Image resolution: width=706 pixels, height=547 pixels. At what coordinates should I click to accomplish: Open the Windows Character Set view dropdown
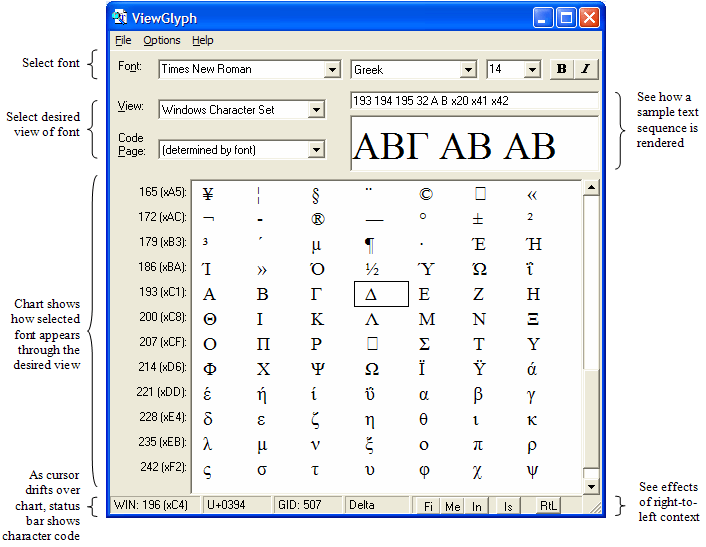[x=317, y=109]
